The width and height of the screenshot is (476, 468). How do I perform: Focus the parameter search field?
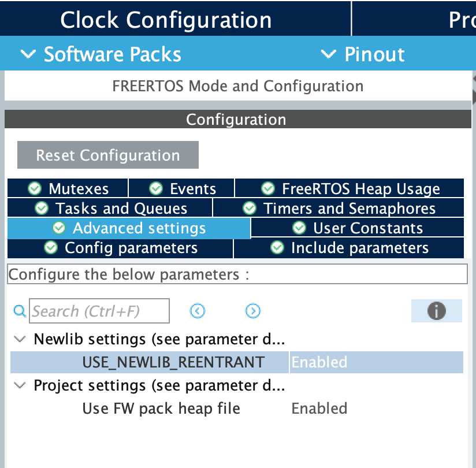(x=99, y=311)
